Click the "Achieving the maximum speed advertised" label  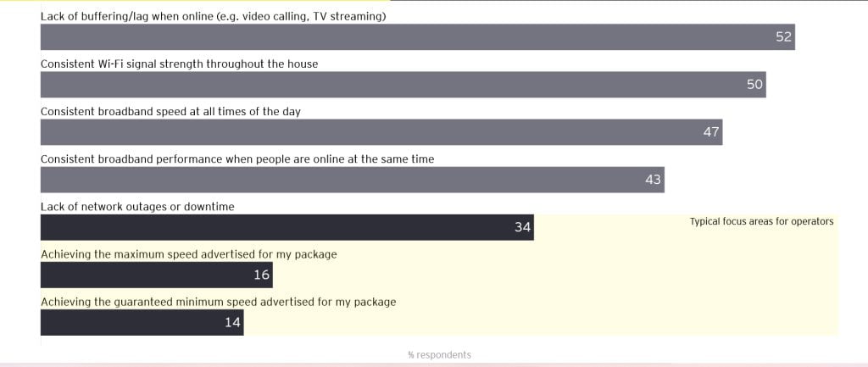click(189, 253)
